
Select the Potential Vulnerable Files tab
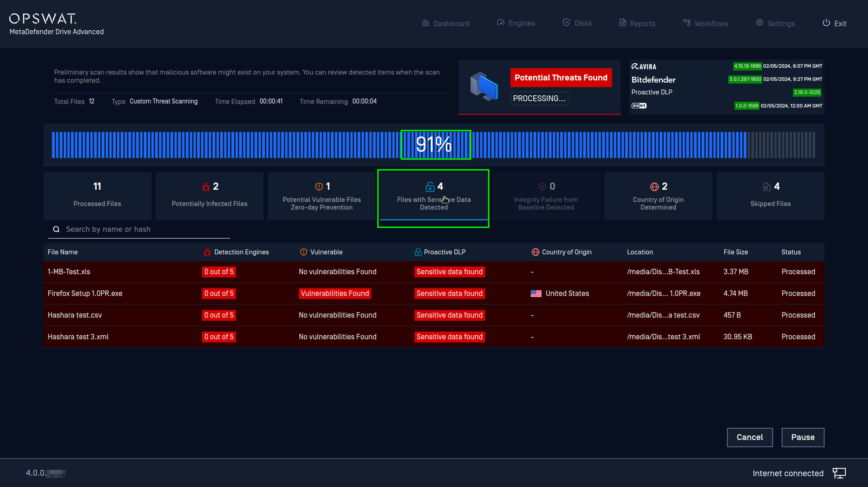[x=321, y=196]
